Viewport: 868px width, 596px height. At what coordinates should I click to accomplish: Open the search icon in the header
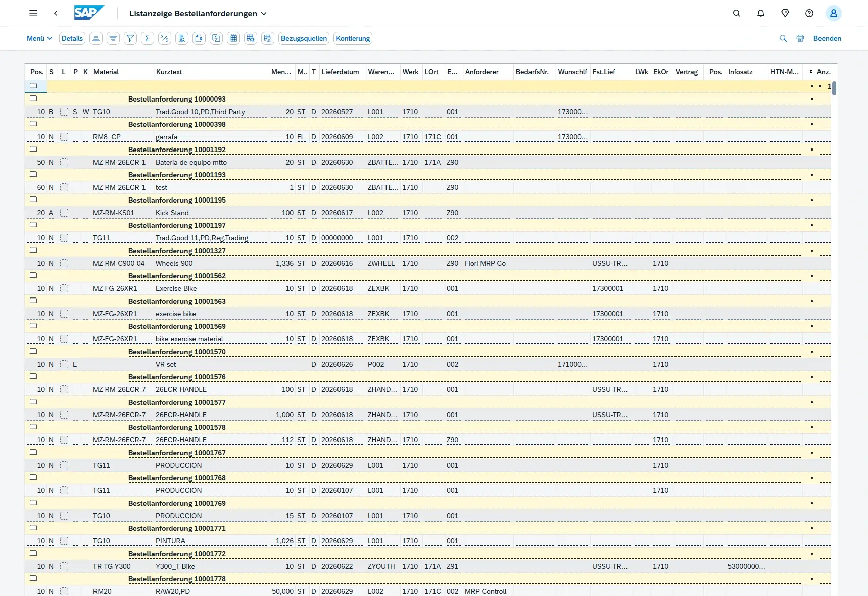click(x=737, y=13)
